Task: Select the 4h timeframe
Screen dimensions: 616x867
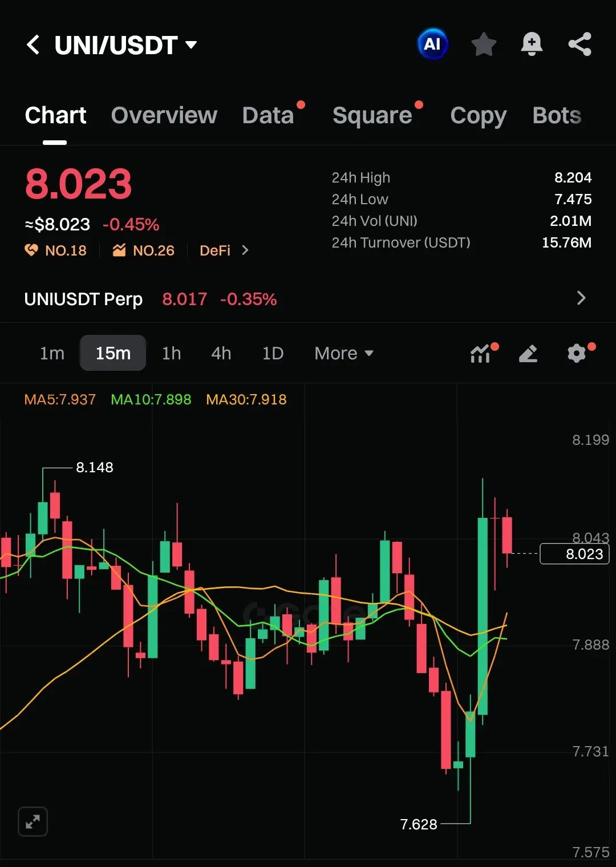Action: coord(221,353)
